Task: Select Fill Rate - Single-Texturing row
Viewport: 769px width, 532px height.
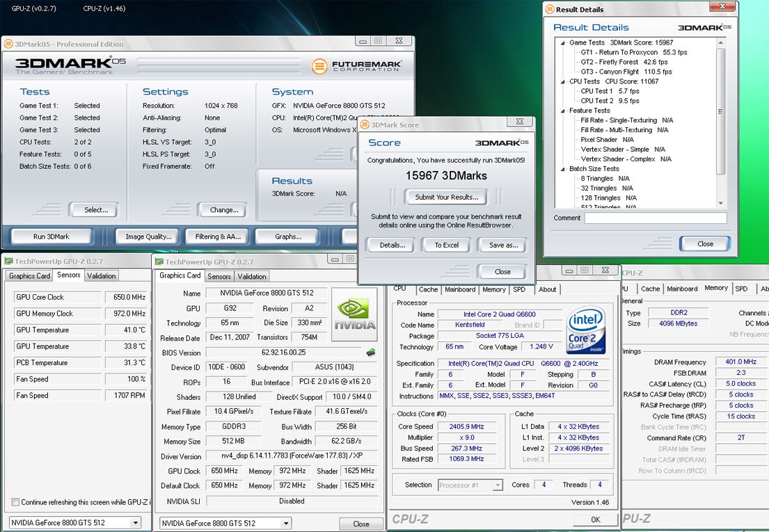Action: [627, 120]
